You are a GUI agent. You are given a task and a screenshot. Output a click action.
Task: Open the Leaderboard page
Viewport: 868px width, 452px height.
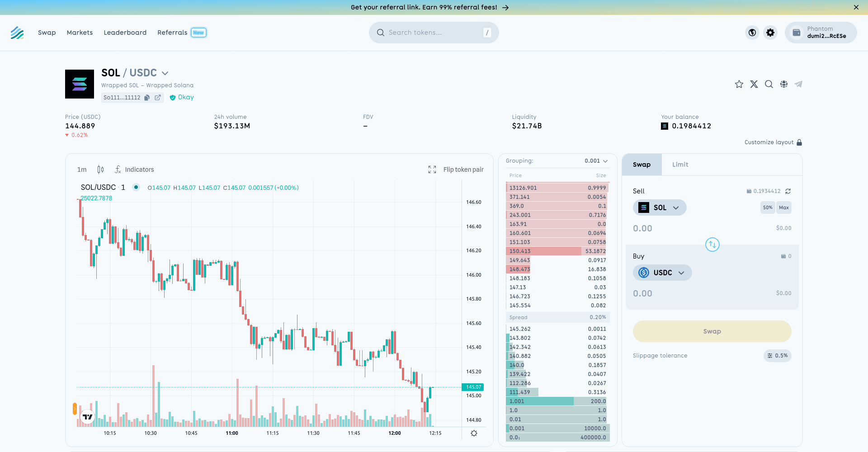pyautogui.click(x=125, y=33)
